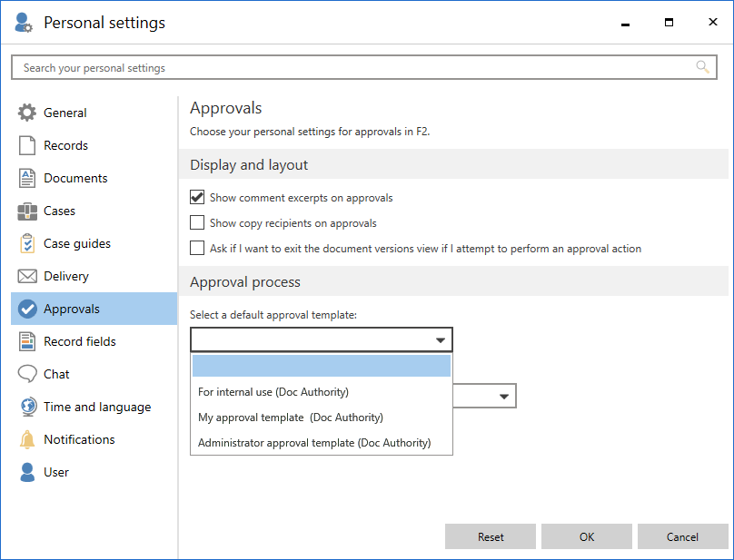Click the Delivery envelope icon
734x560 pixels.
[27, 277]
